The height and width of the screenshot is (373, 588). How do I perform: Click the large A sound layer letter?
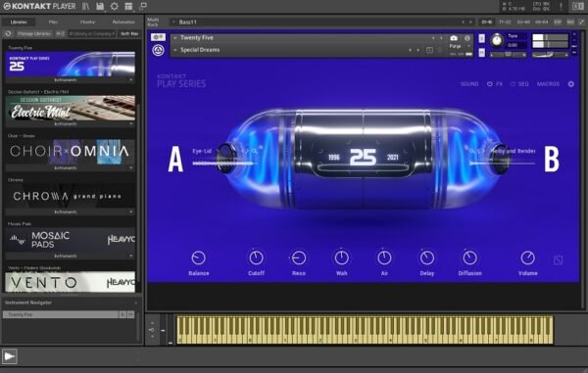(175, 160)
